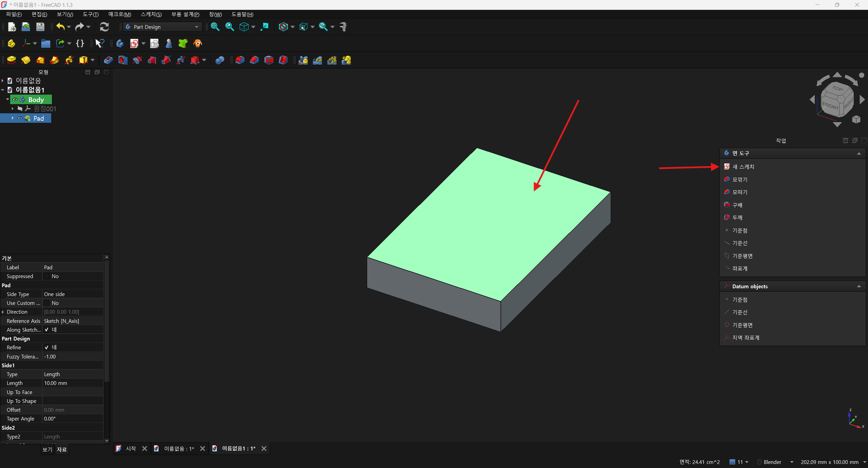
Task: Click the Check geometry cone icon
Action: tap(169, 43)
